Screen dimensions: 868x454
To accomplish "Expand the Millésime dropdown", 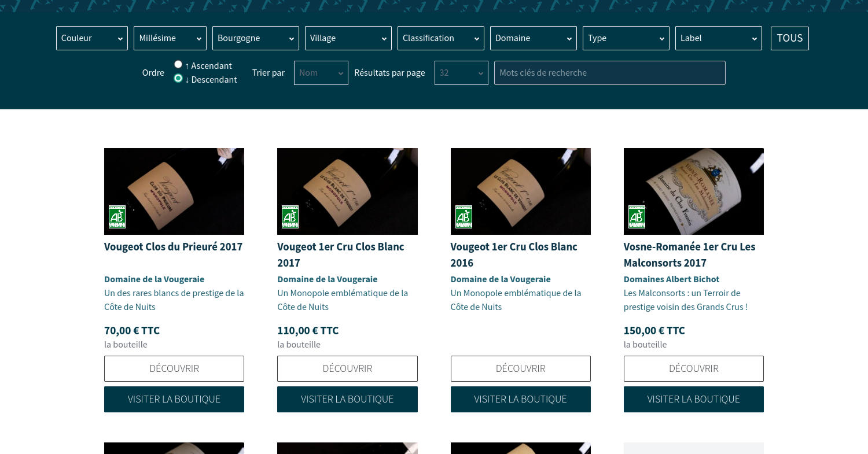I will (x=170, y=38).
